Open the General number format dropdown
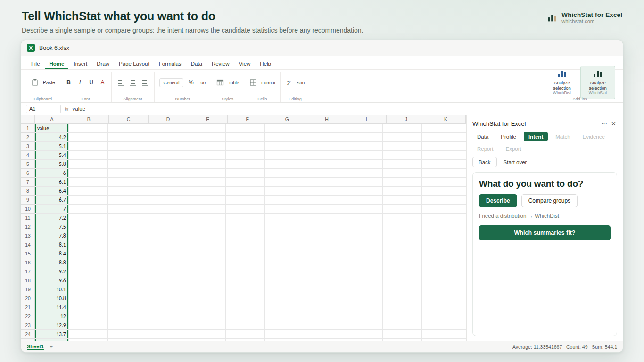 click(171, 82)
